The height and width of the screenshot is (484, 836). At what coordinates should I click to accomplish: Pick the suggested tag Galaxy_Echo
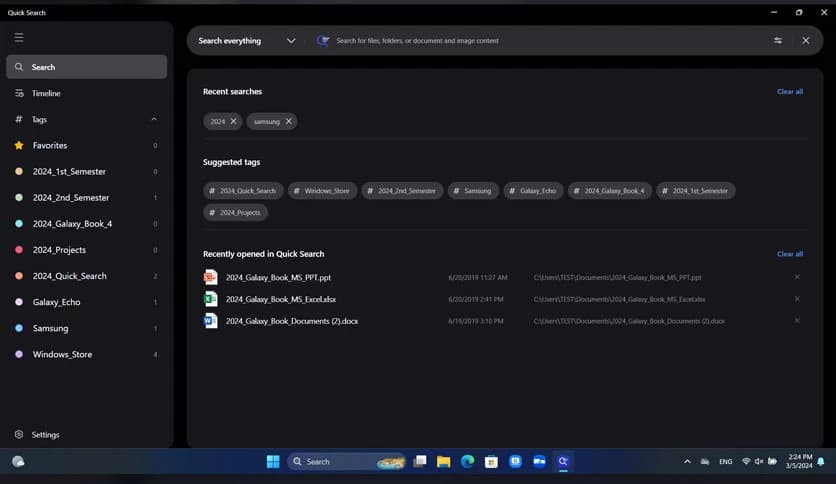tap(533, 191)
